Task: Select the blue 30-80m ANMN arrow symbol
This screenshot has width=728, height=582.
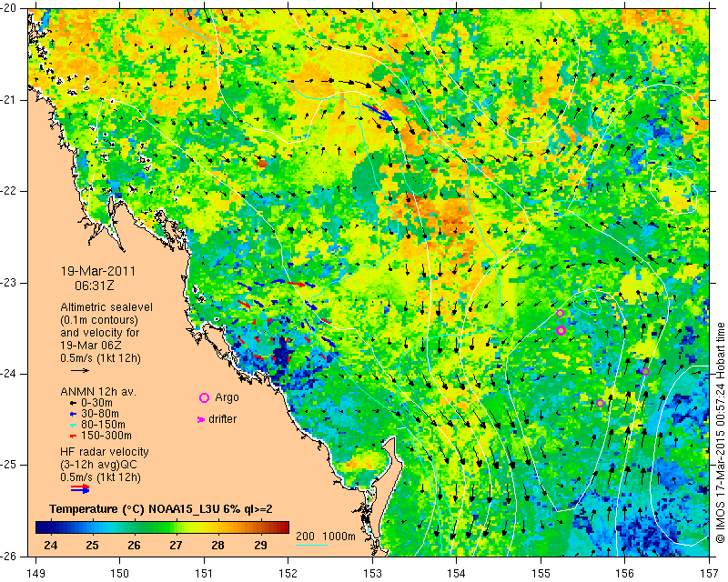Action: [x=73, y=414]
